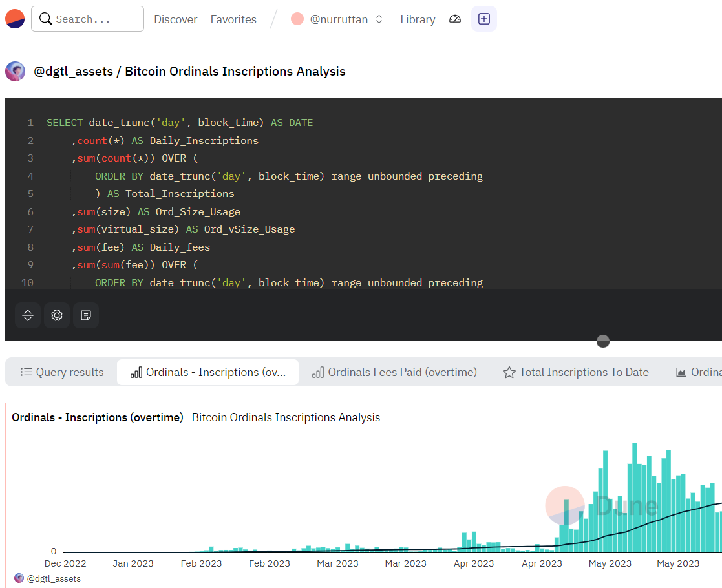The height and width of the screenshot is (588, 722).
Task: Go to Favorites
Action: [x=233, y=19]
